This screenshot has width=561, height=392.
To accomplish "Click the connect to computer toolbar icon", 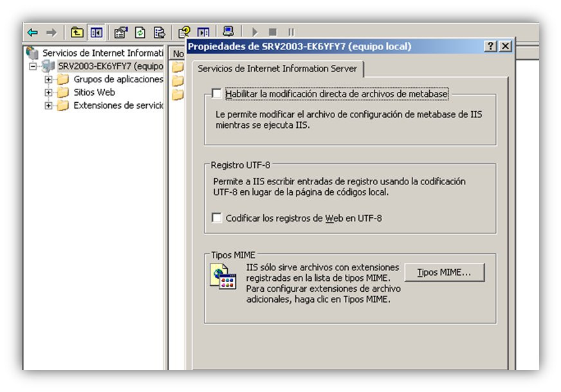I will tap(228, 31).
